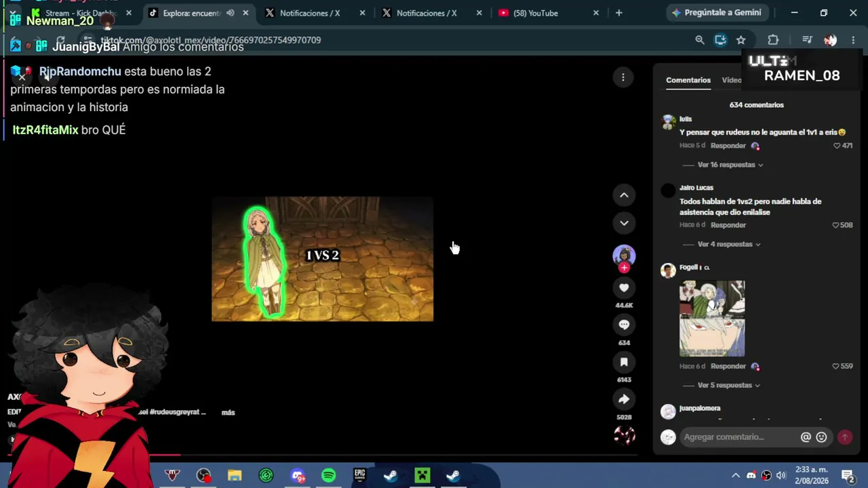
Task: Open the Windows notification center icon
Action: tap(848, 475)
